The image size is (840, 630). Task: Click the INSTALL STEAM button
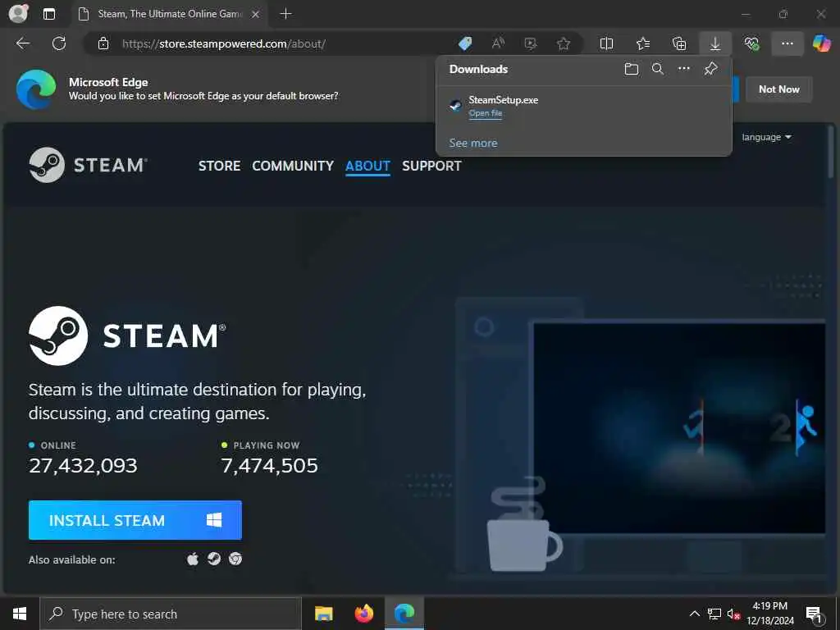[135, 520]
